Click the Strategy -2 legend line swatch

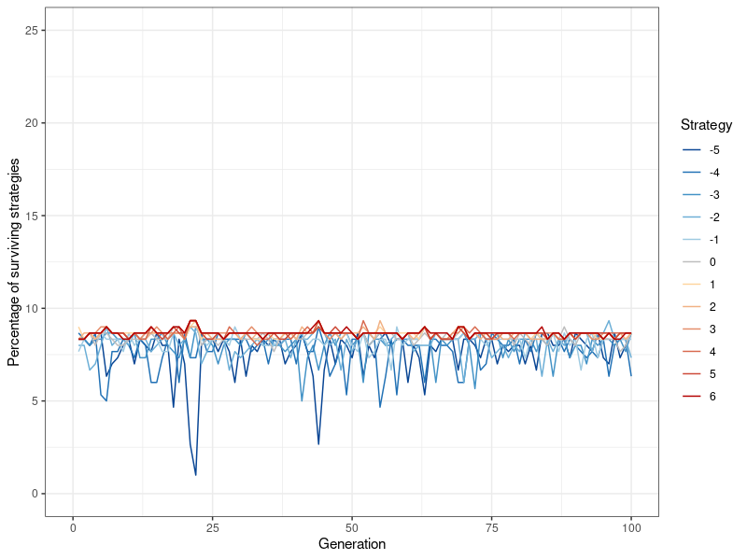coord(692,217)
